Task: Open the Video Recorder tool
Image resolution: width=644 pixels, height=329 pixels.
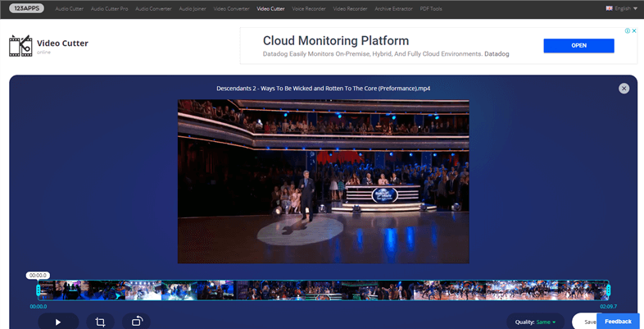Action: point(351,9)
